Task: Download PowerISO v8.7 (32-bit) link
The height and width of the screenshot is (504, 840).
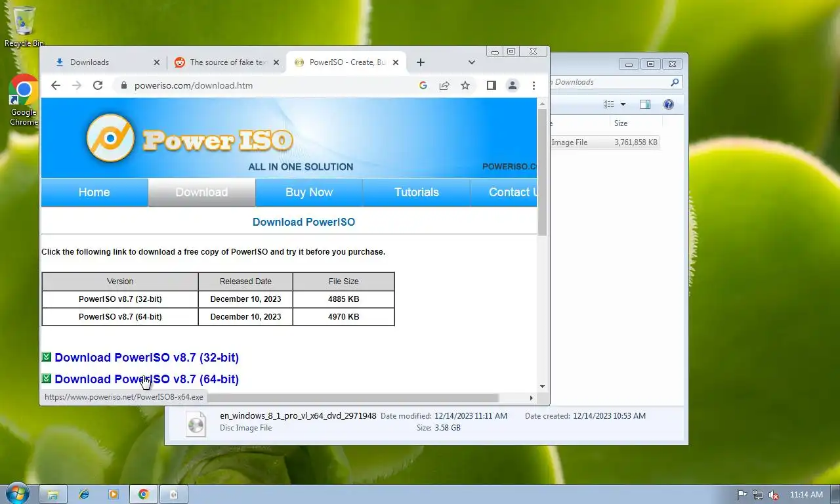Action: tap(146, 358)
